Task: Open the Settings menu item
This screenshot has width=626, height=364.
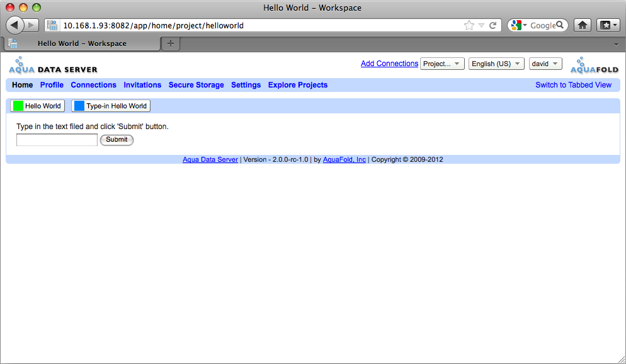Action: click(x=246, y=85)
